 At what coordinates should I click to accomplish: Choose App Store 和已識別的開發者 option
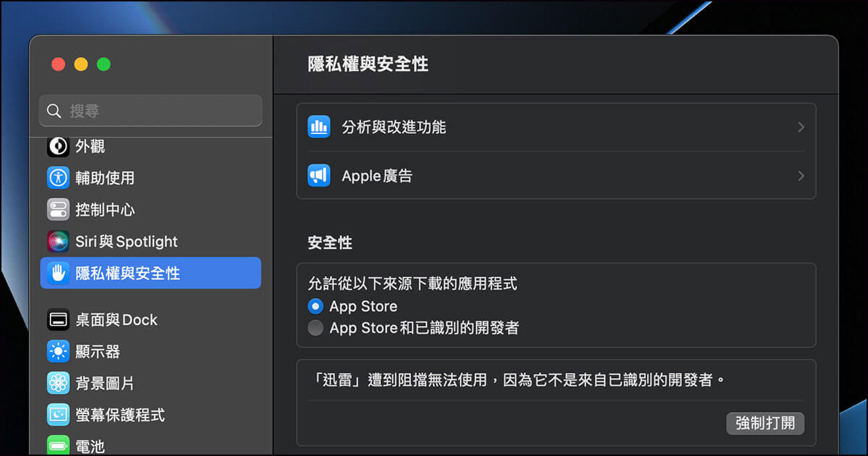pos(315,327)
